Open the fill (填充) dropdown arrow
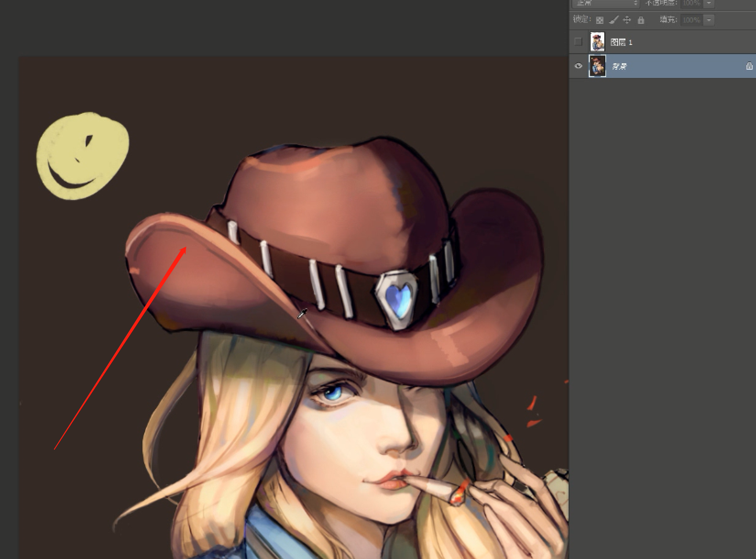The height and width of the screenshot is (559, 756). pyautogui.click(x=709, y=20)
